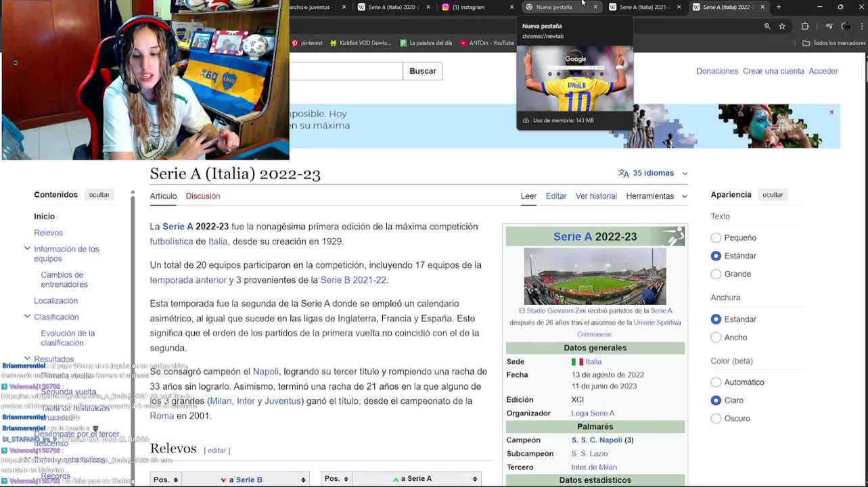This screenshot has width=868, height=487.
Task: Click the Italia flag icon in infobox
Action: tap(577, 362)
